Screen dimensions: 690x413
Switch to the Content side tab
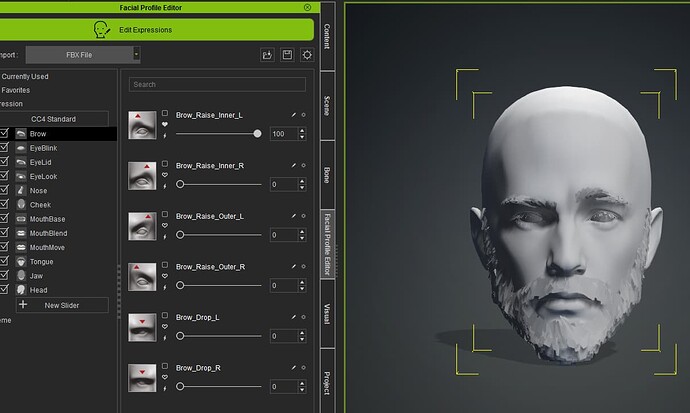(x=327, y=36)
